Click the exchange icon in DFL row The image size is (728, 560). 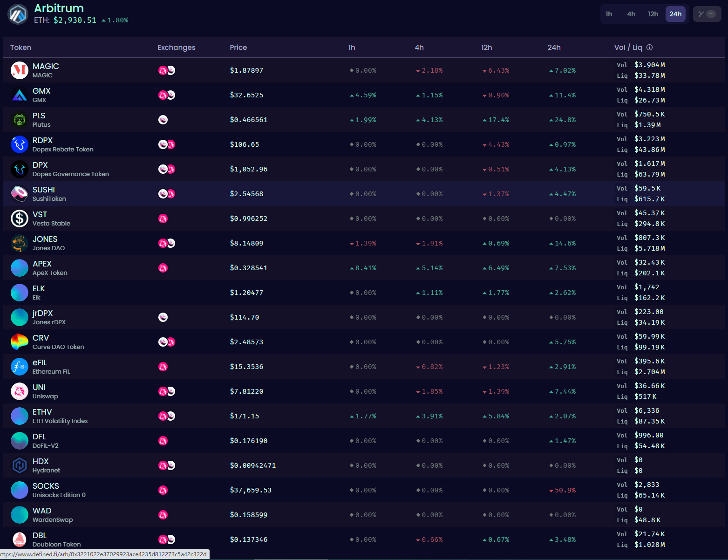click(163, 441)
